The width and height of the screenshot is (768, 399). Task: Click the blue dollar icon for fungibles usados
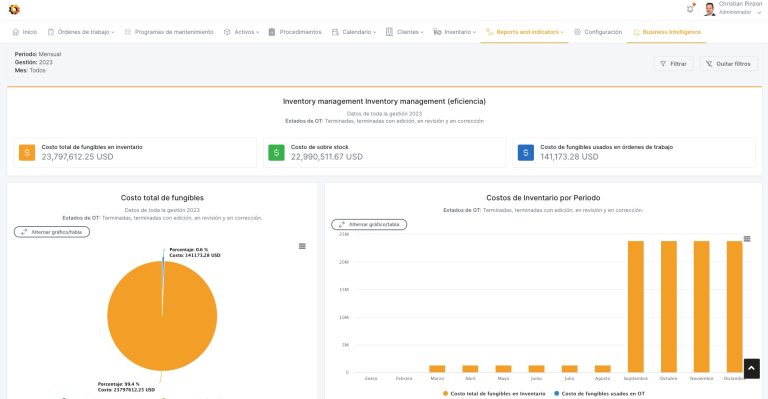tap(526, 153)
